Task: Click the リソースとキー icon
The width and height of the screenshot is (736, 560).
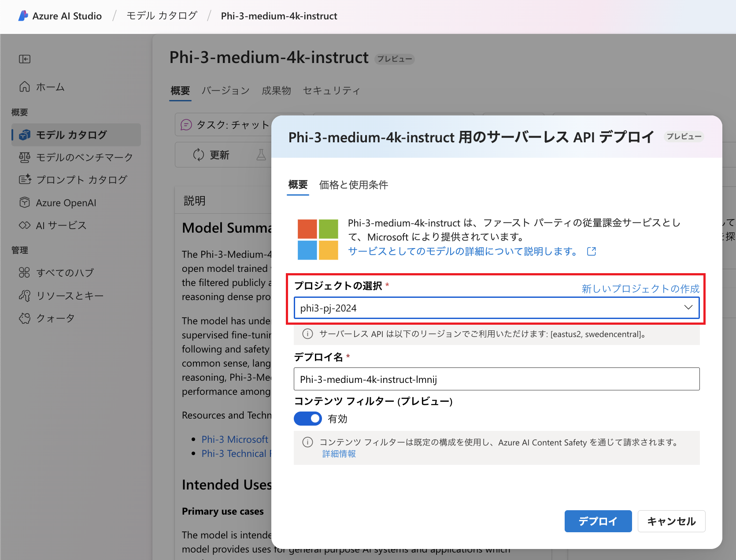Action: 25,295
